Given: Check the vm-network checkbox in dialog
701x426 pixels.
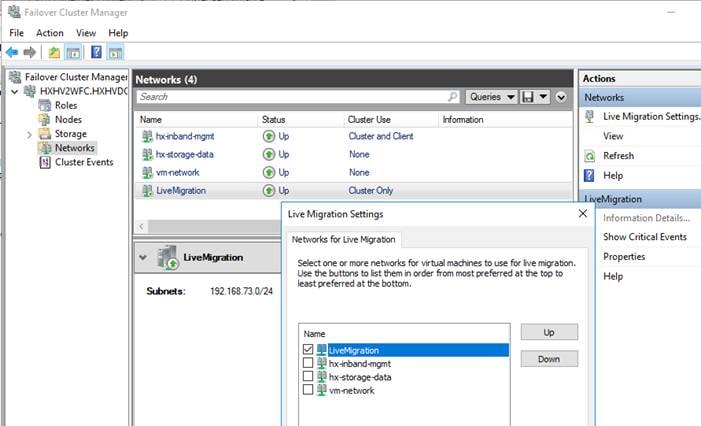Looking at the screenshot, I should pyautogui.click(x=308, y=389).
